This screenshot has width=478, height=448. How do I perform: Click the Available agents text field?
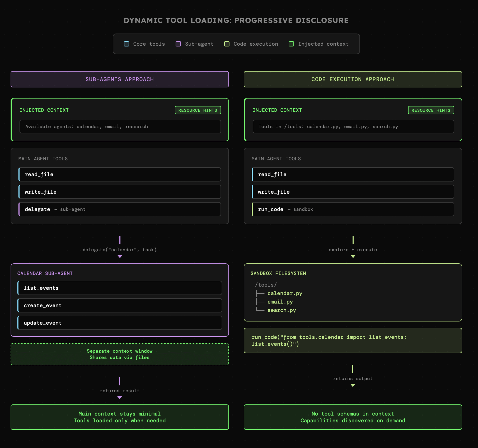click(120, 127)
